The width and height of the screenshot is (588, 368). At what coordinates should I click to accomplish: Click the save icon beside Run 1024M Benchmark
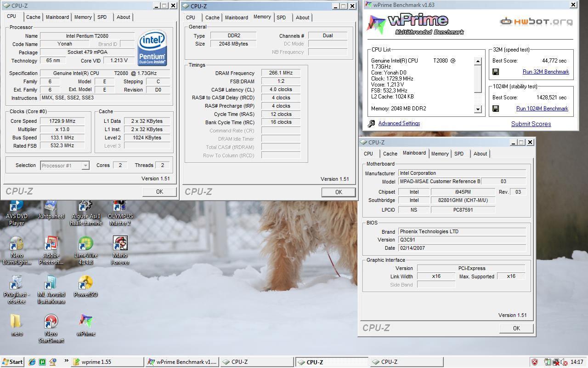[496, 109]
